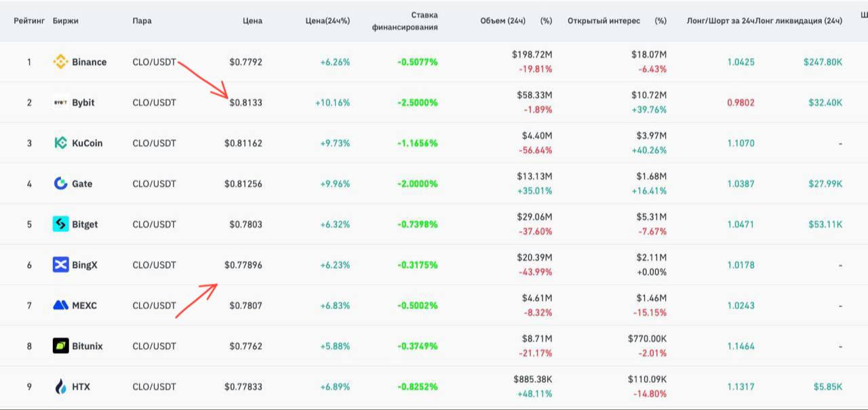Open the HTX CLO/USDT pair link

click(154, 387)
